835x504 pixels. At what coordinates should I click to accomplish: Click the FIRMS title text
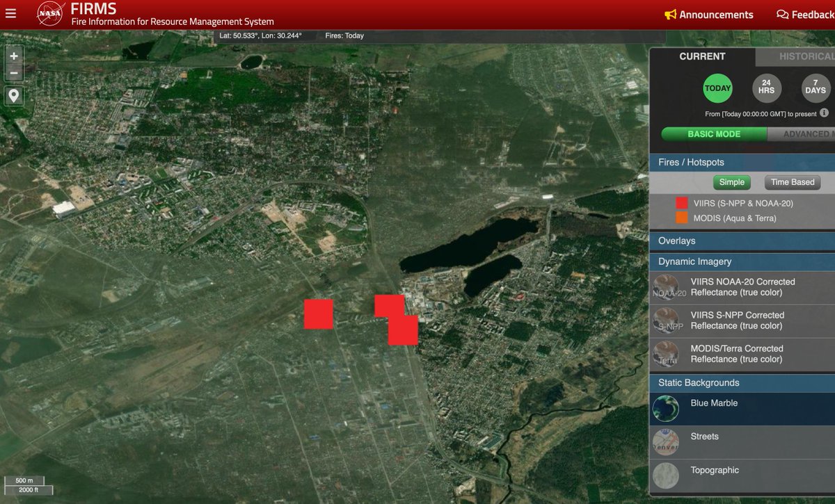pos(94,9)
